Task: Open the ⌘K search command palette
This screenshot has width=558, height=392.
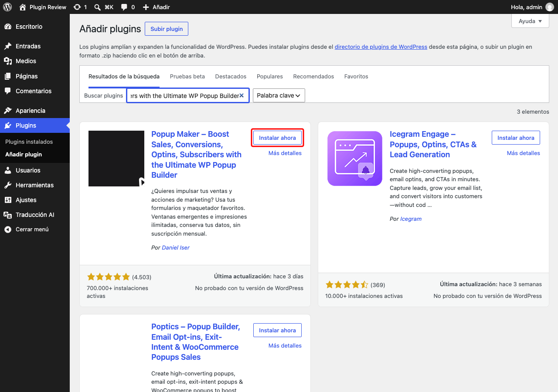Action: coord(104,7)
